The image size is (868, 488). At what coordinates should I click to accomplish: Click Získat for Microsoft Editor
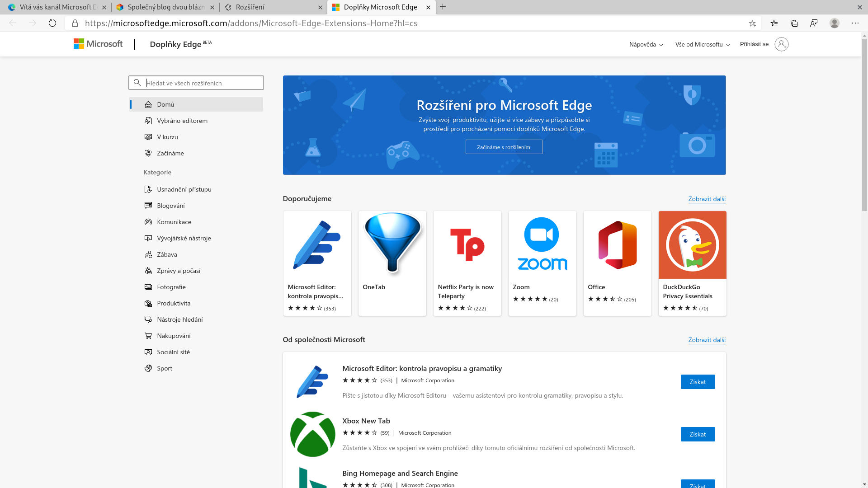coord(698,382)
